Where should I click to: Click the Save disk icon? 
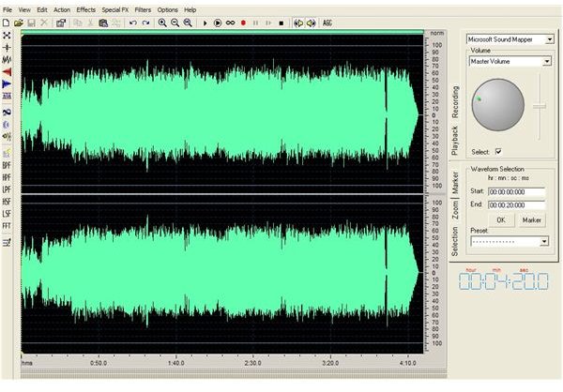(x=31, y=23)
